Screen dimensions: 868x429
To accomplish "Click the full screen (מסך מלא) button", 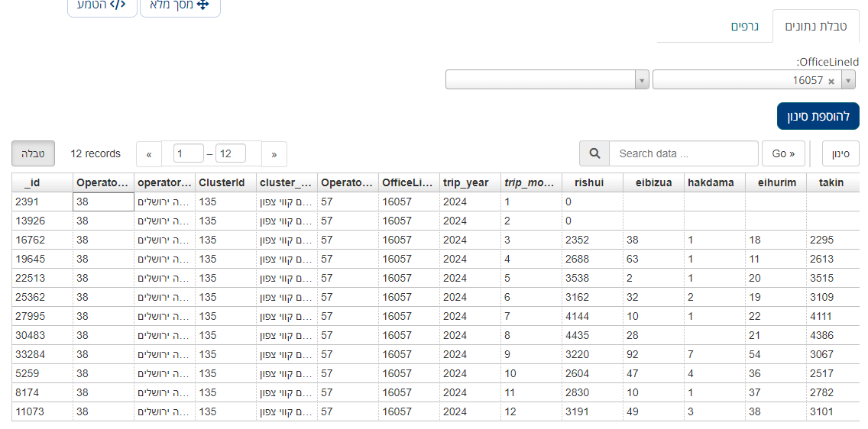I will [180, 5].
